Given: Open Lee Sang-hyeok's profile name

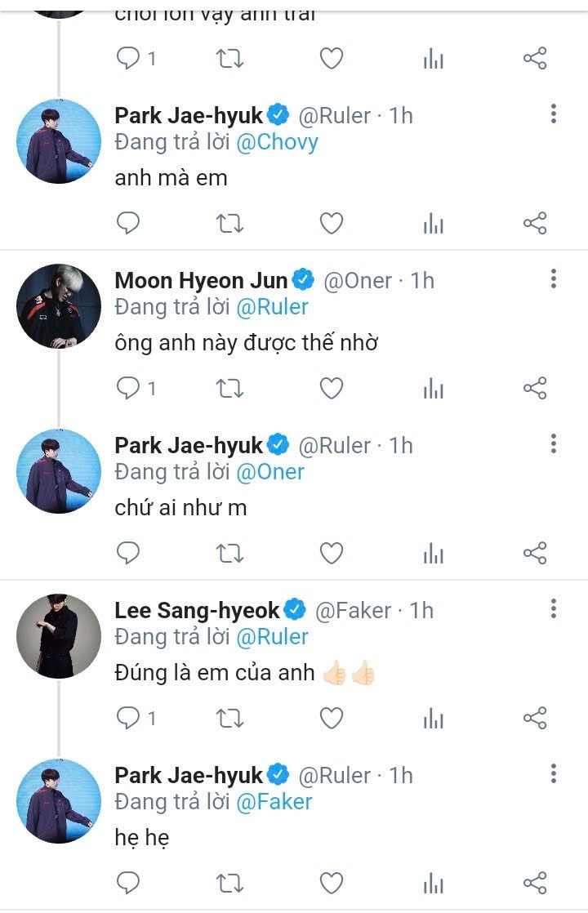Looking at the screenshot, I should click(197, 610).
